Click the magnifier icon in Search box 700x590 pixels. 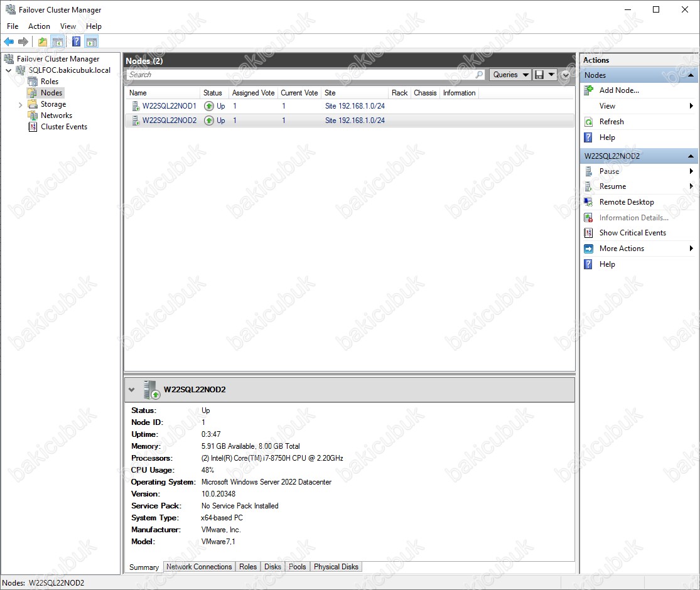[x=479, y=75]
